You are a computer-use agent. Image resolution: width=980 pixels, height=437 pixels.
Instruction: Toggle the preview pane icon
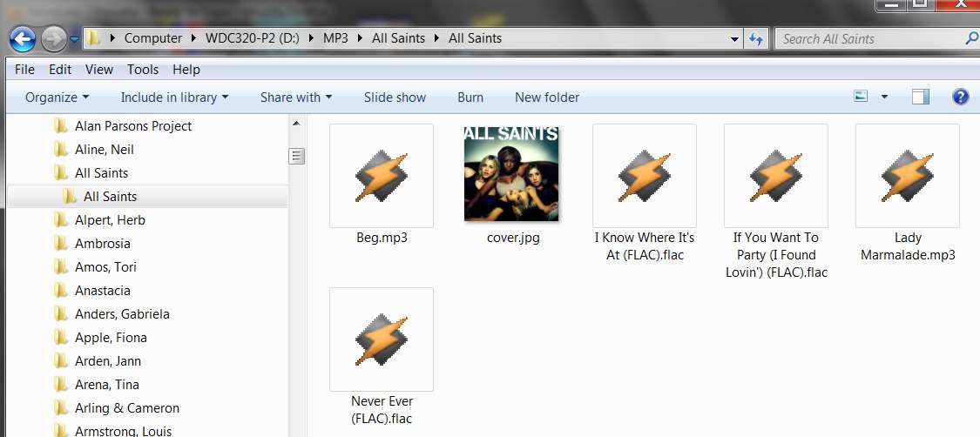pos(921,97)
